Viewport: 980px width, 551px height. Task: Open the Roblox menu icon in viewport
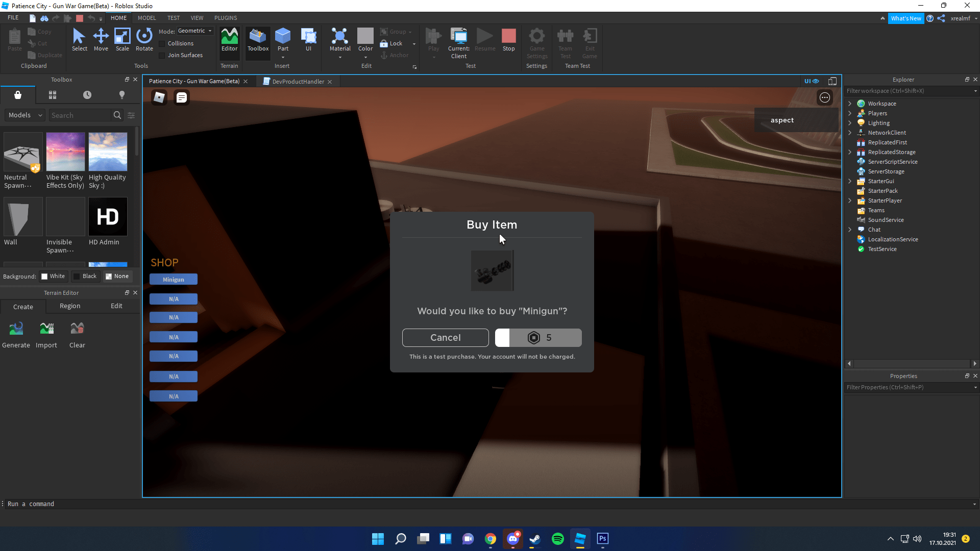159,97
